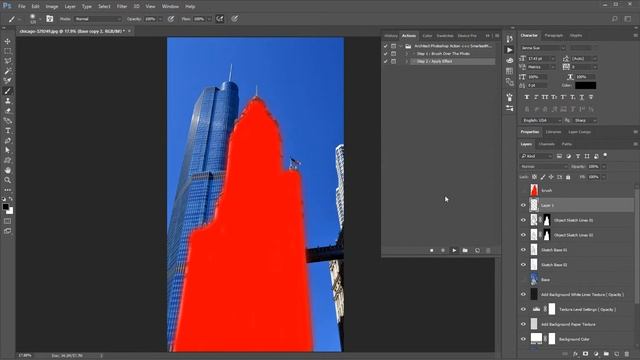Select the Brush tool in the toolbox
This screenshot has height=360, width=640.
[8, 91]
